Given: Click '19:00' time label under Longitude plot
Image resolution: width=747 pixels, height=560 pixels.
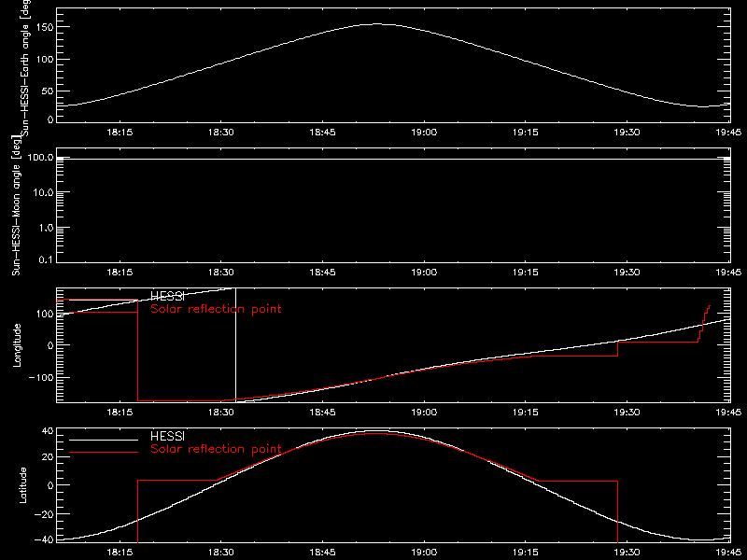Looking at the screenshot, I should (424, 413).
